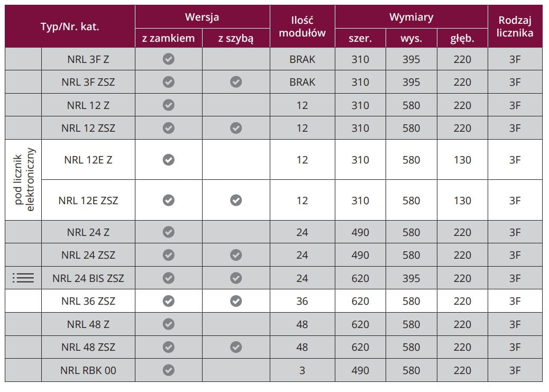This screenshot has height=392, width=549.
Task: Click the z zamkiem checkmark for NRL 3F Z
Action: pos(168,59)
